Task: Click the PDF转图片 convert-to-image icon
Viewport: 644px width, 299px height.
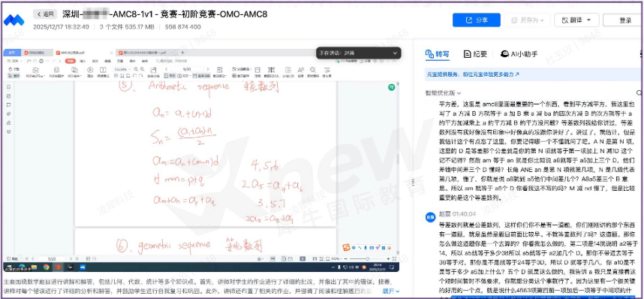Action: [57, 72]
